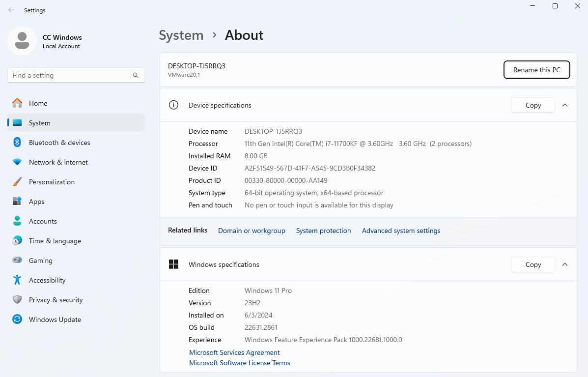Click the CC Windows account name

[62, 37]
